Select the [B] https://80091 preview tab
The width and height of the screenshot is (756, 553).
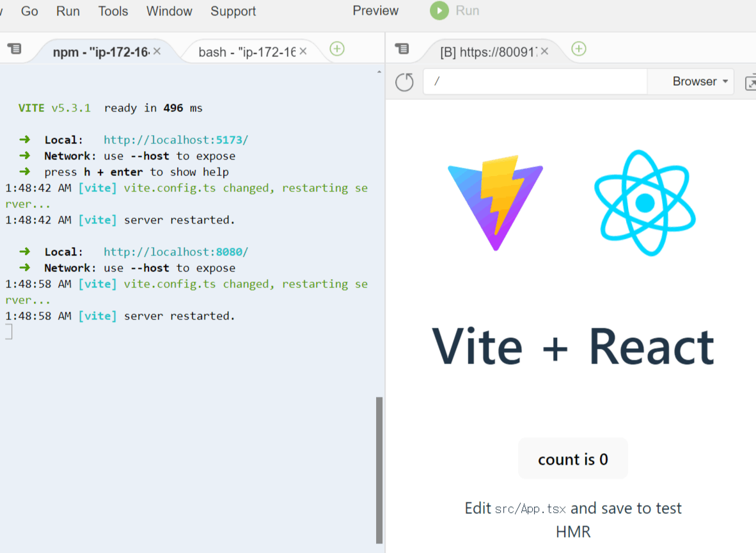point(488,52)
